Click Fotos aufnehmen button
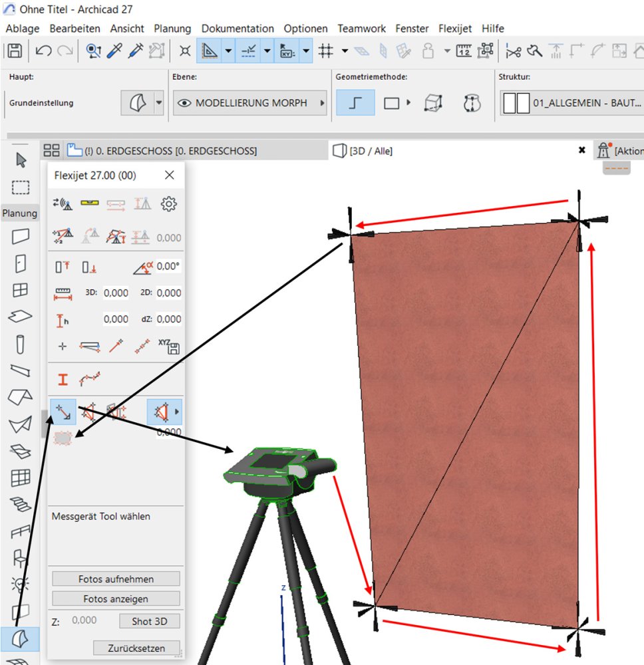Viewport: 644px width, 665px height. (x=116, y=579)
